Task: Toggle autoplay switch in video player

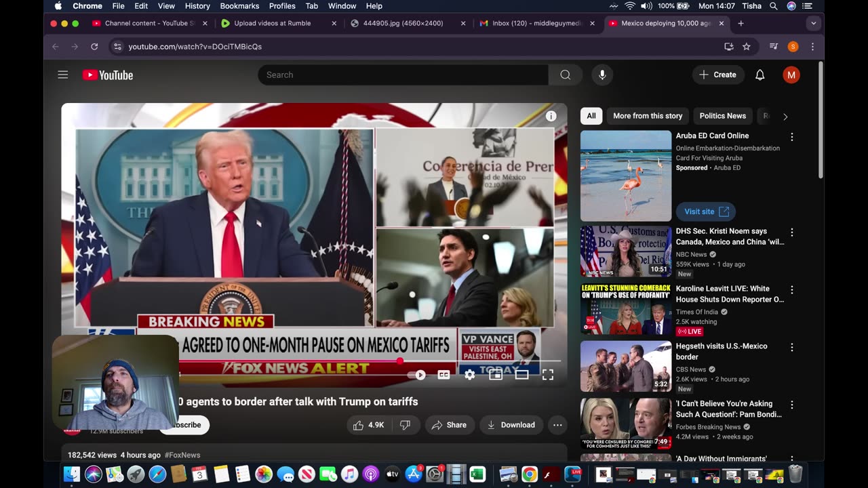Action: point(418,375)
